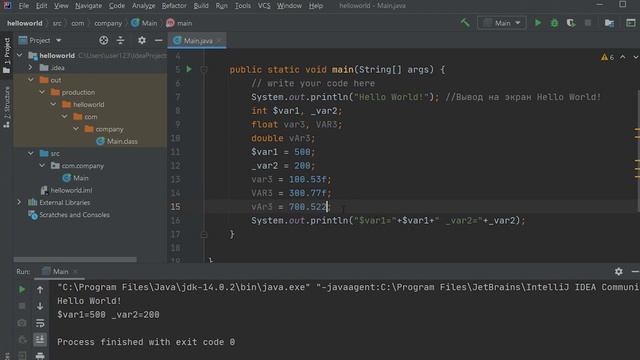Image resolution: width=640 pixels, height=360 pixels.
Task: Click the down arrow in the Run panel
Action: tap(40, 306)
